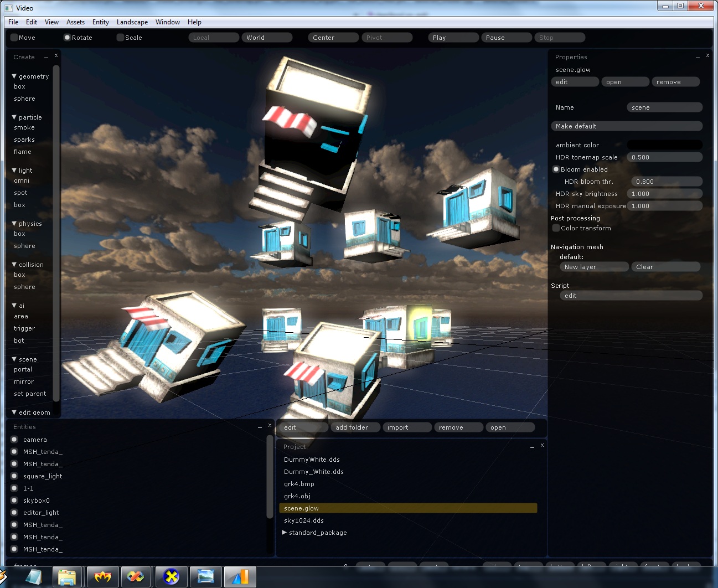Pick the ambient color swatch

point(664,145)
